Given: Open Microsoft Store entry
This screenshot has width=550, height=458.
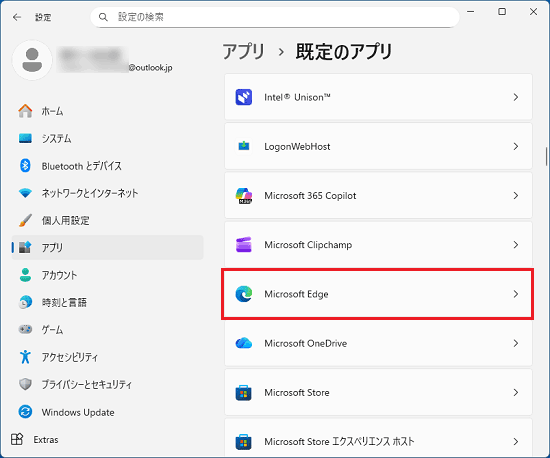Looking at the screenshot, I should click(378, 392).
